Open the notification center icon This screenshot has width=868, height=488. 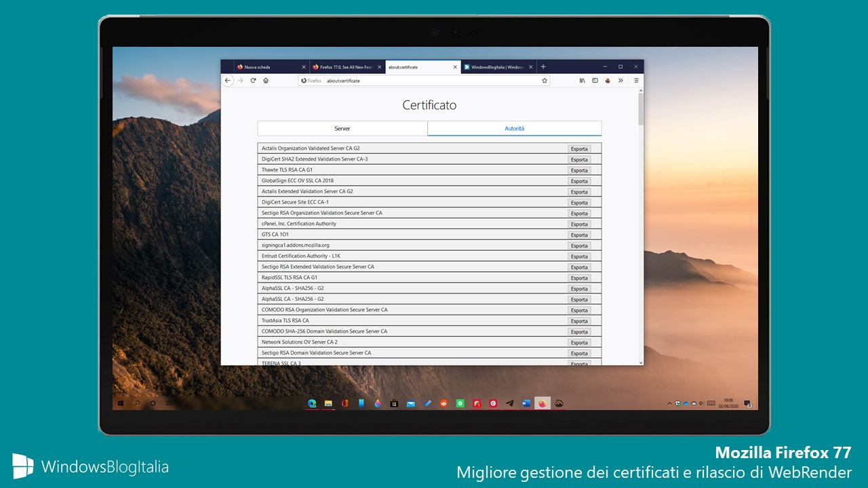pyautogui.click(x=747, y=403)
